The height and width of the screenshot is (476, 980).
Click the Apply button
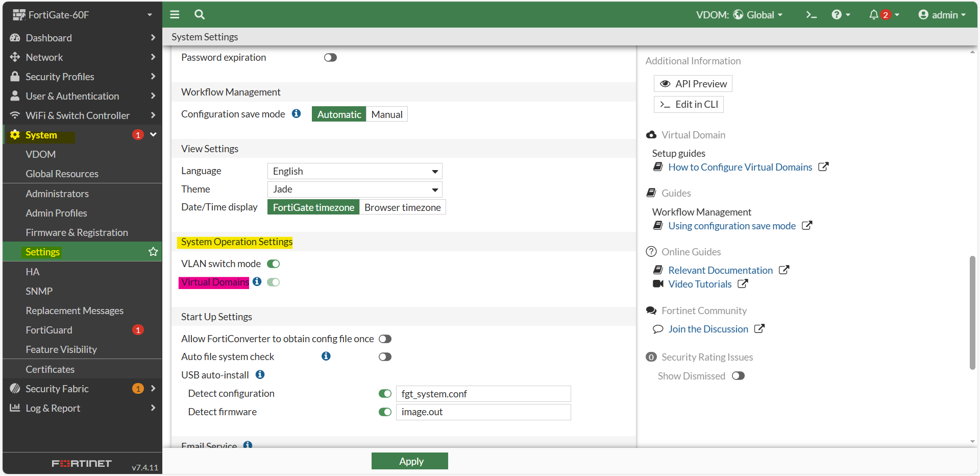[410, 461]
